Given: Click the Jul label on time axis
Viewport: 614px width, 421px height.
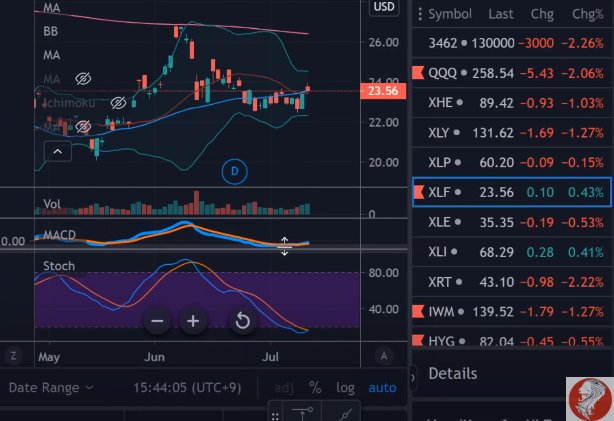Looking at the screenshot, I should (x=271, y=357).
